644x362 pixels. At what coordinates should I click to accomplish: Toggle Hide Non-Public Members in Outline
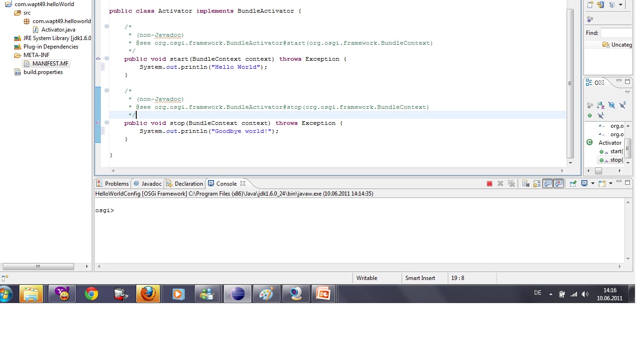[590, 115]
